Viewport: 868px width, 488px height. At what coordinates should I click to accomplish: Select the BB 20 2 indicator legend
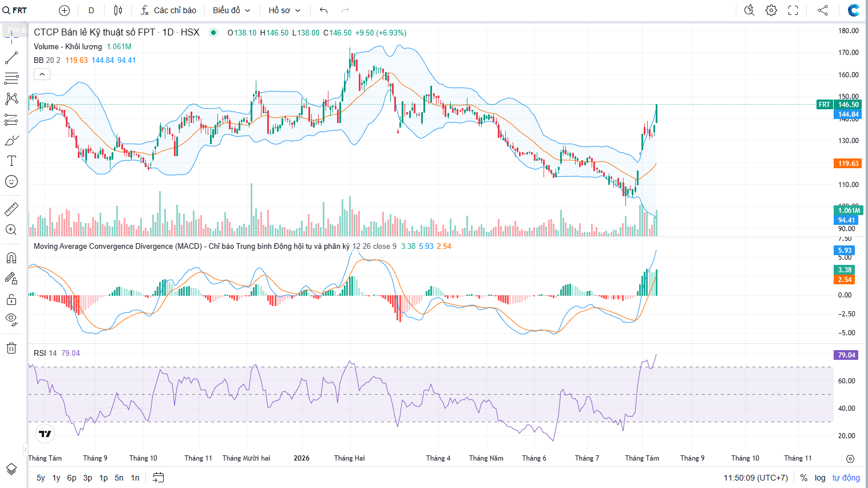click(x=47, y=60)
